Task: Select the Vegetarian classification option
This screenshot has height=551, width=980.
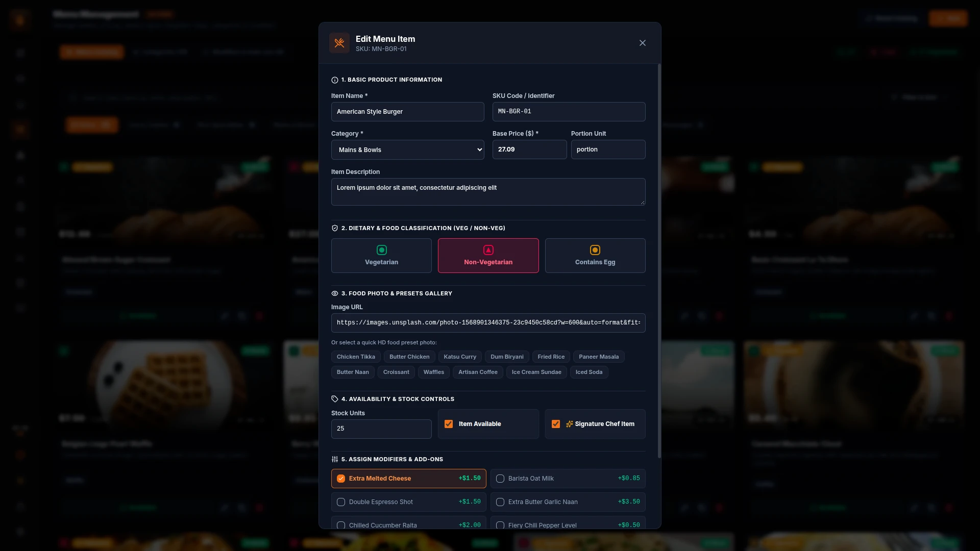Action: [381, 256]
